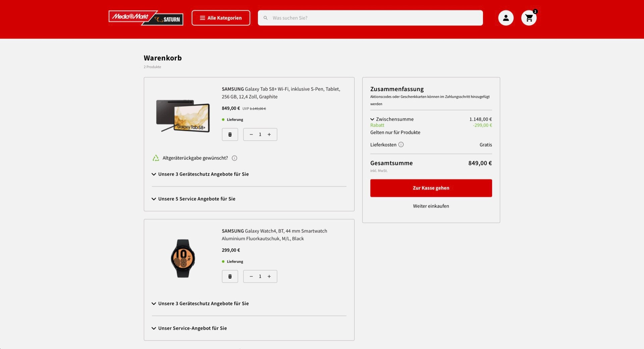Open the MediaMarkt Saturn logo homepage

pos(146,18)
